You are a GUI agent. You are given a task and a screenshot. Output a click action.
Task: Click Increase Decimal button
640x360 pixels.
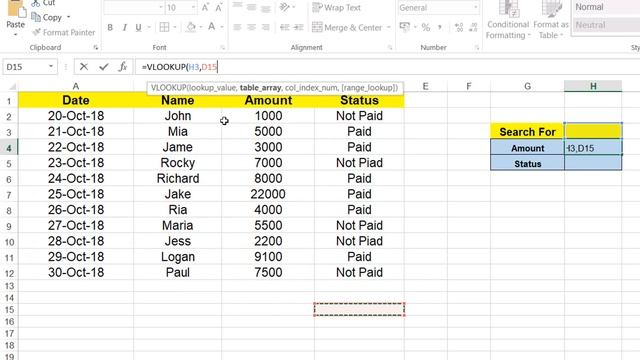pyautogui.click(x=459, y=27)
